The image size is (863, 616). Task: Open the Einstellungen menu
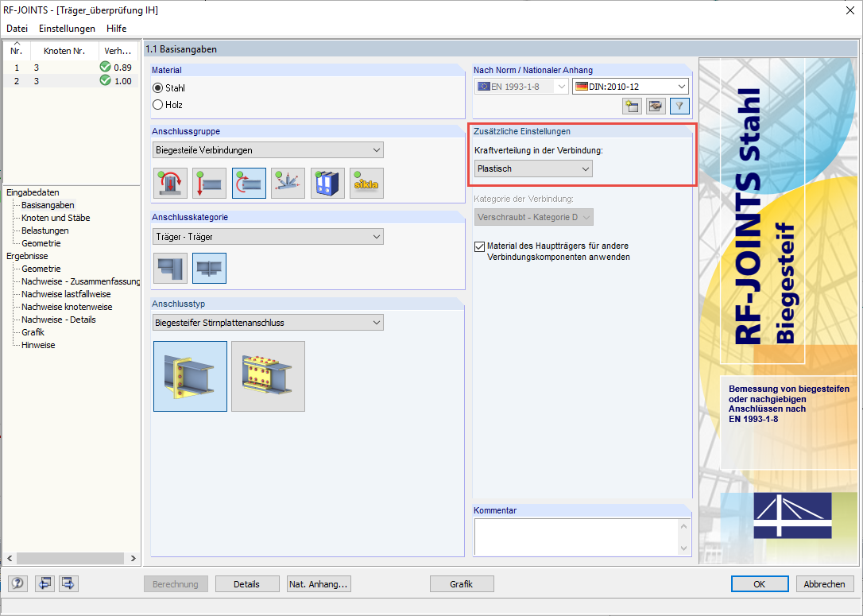click(67, 28)
